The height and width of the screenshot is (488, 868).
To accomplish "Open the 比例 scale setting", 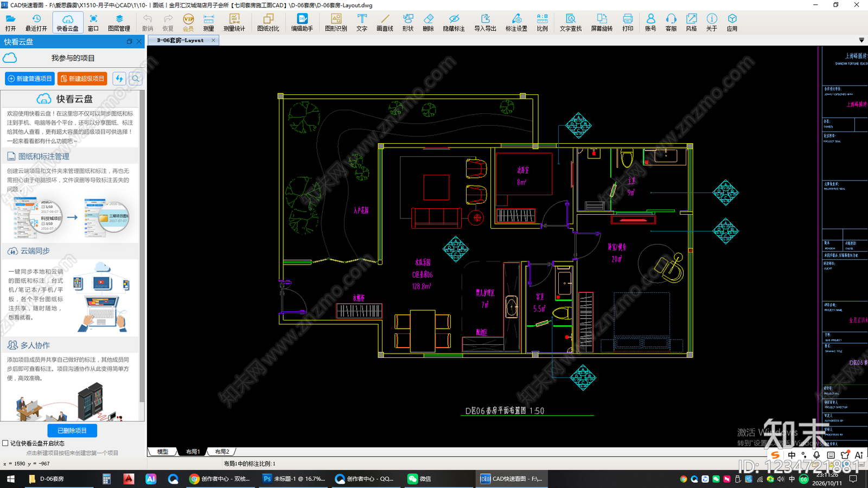I will coord(542,23).
